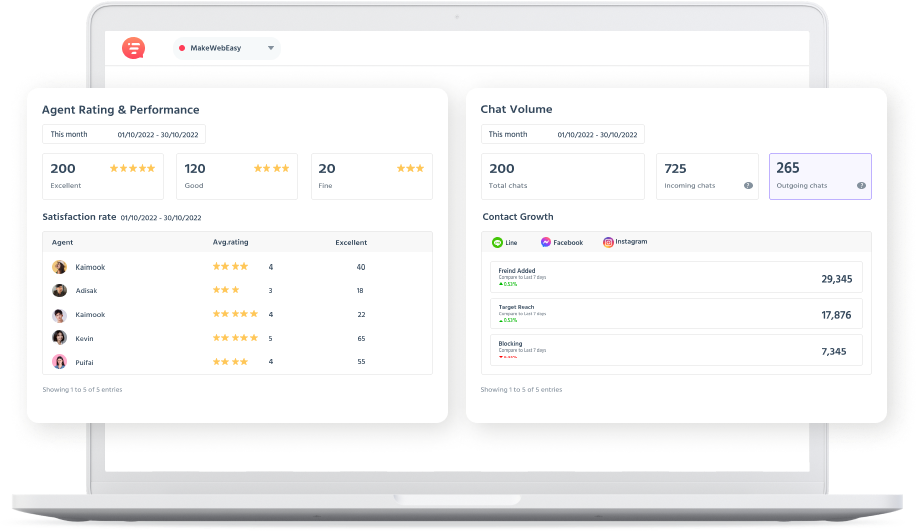919x531 pixels.
Task: Click Adisak's avatar picture
Action: 59,291
